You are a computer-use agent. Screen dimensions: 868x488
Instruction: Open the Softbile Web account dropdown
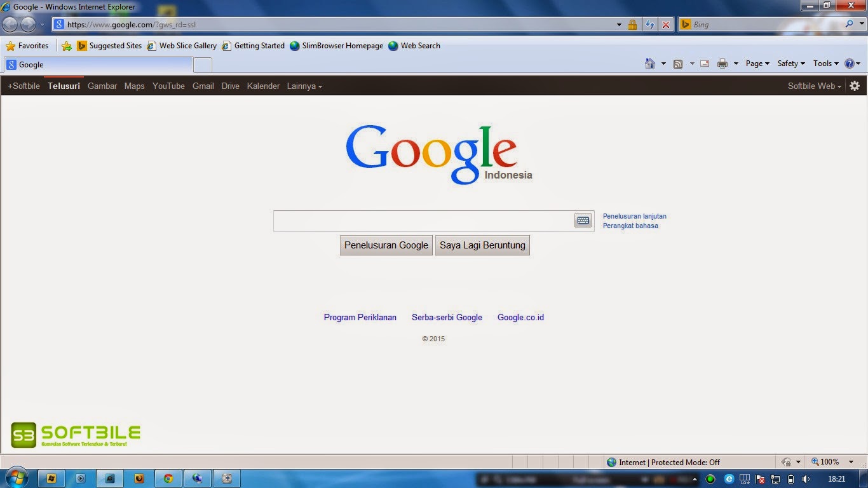[x=815, y=86]
